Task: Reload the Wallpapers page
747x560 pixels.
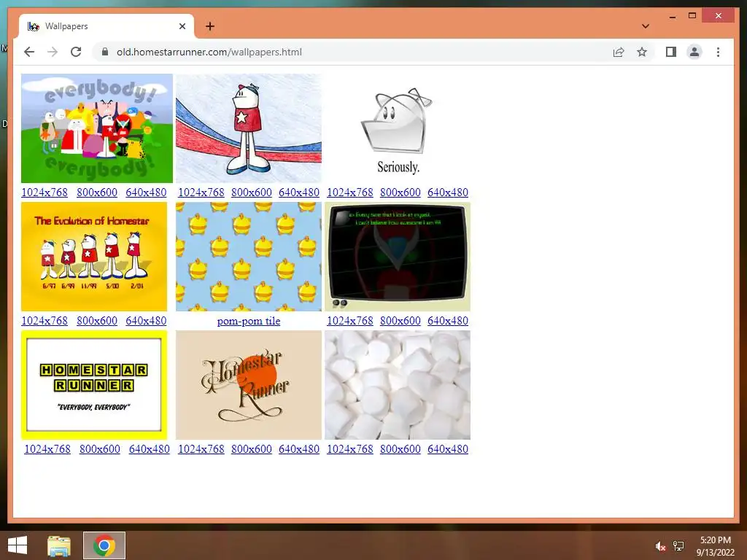Action: tap(76, 52)
